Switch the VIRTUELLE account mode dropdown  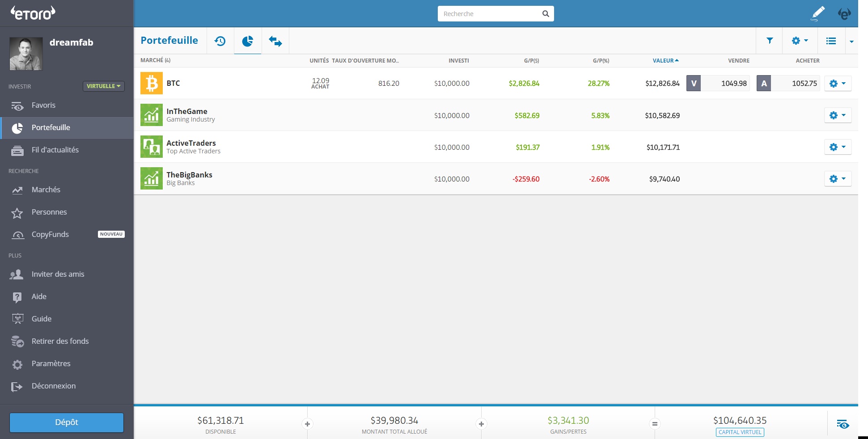pyautogui.click(x=103, y=86)
